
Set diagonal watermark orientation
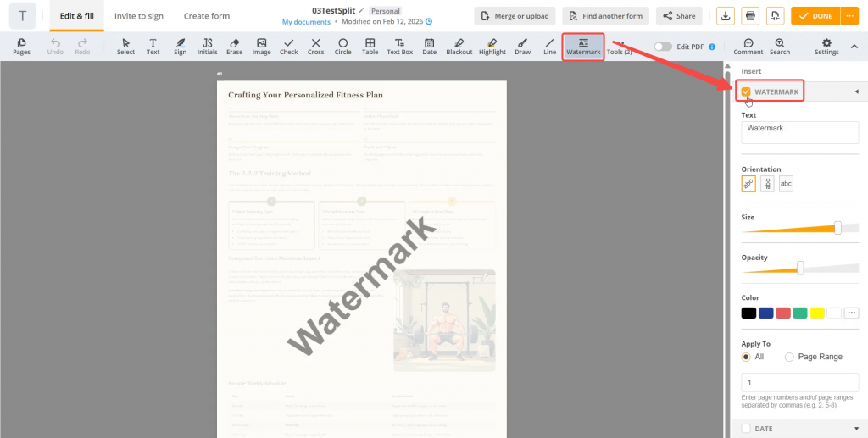[748, 184]
